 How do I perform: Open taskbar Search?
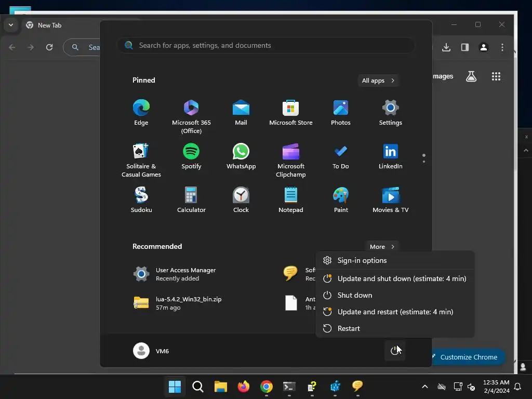click(x=198, y=387)
